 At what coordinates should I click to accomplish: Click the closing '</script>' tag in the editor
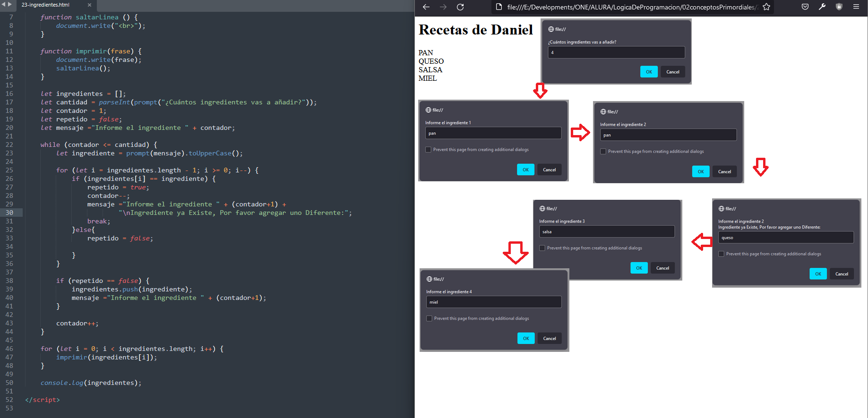coord(43,400)
